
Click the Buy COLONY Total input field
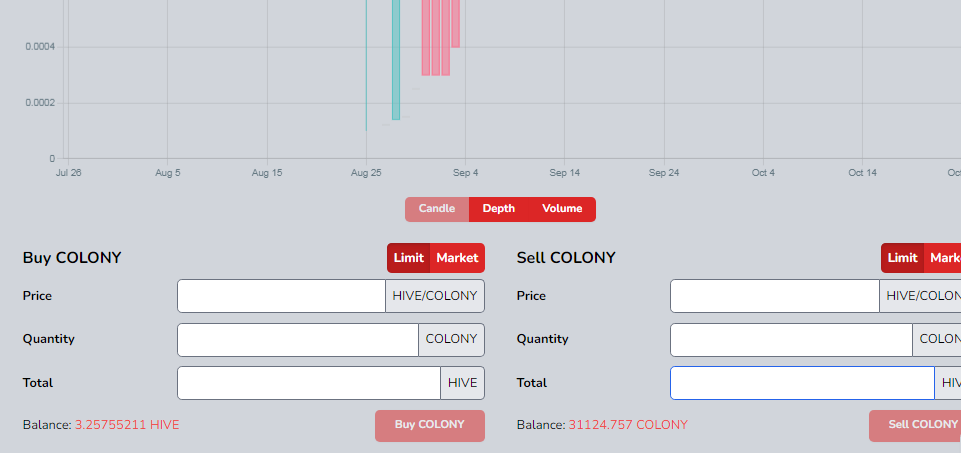[x=309, y=383]
